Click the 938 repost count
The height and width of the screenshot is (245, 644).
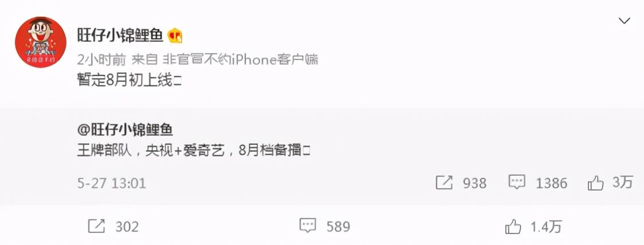[x=475, y=183]
